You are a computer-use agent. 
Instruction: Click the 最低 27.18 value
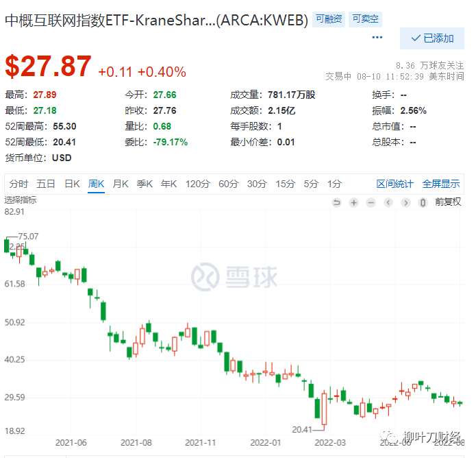[x=45, y=110]
